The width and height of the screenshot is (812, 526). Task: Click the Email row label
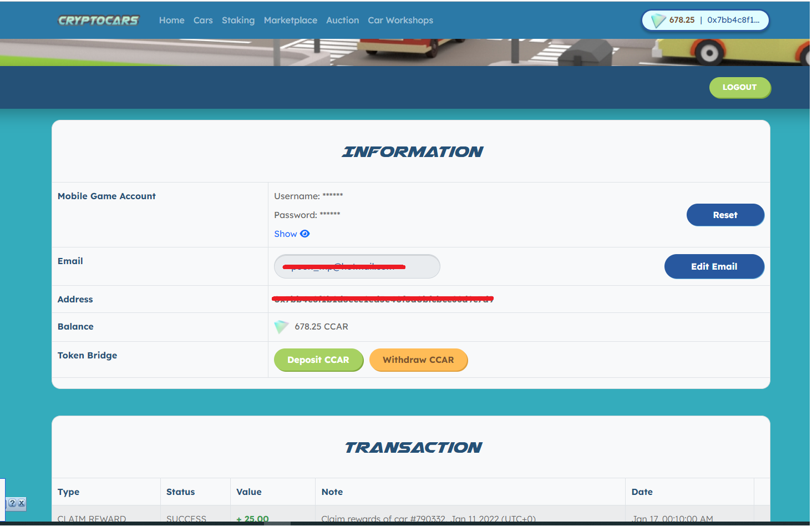point(70,261)
